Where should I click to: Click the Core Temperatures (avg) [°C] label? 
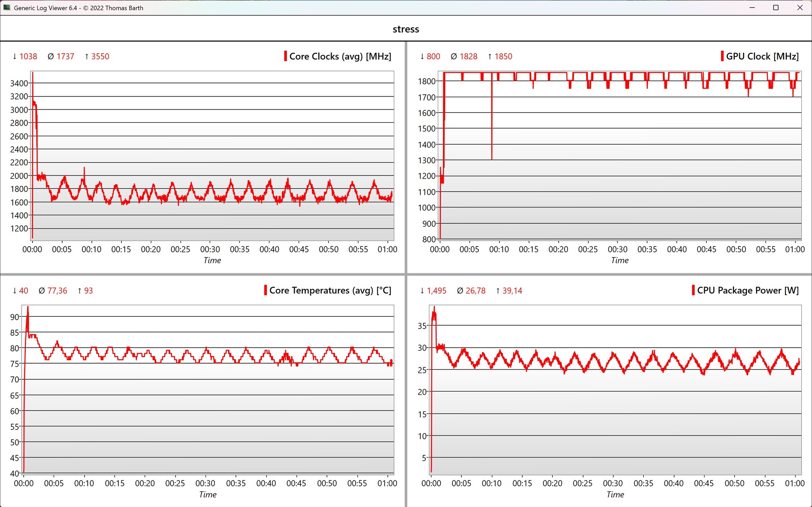[330, 290]
